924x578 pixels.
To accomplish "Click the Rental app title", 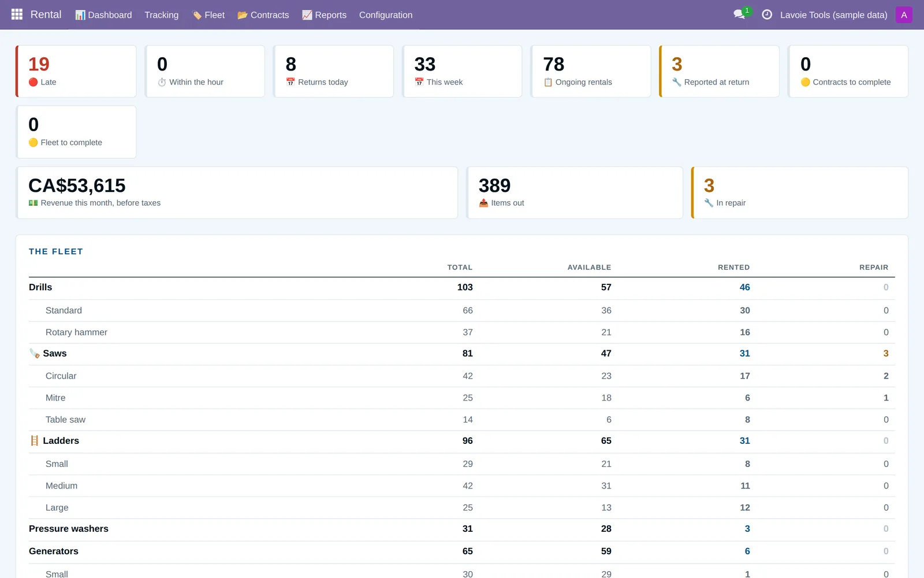I will click(46, 14).
